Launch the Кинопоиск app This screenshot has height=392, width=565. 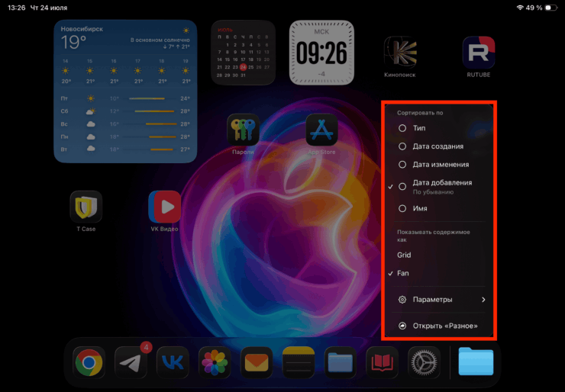click(x=400, y=53)
